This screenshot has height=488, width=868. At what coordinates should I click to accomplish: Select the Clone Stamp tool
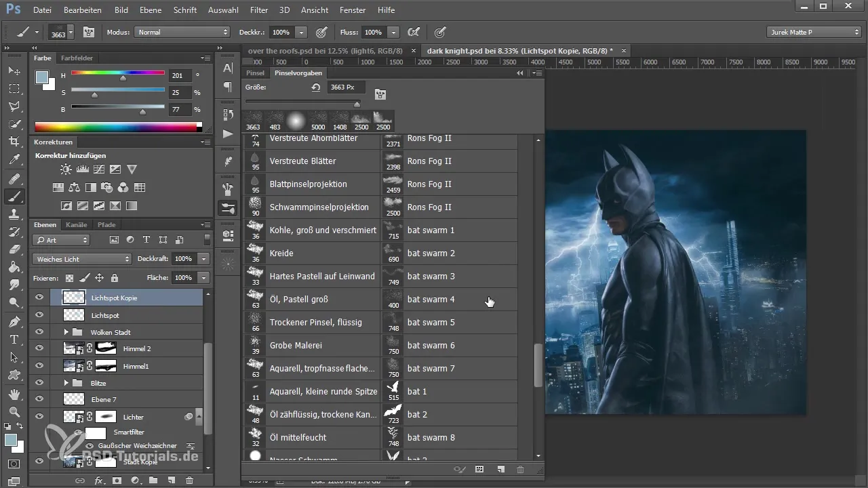pos(14,214)
